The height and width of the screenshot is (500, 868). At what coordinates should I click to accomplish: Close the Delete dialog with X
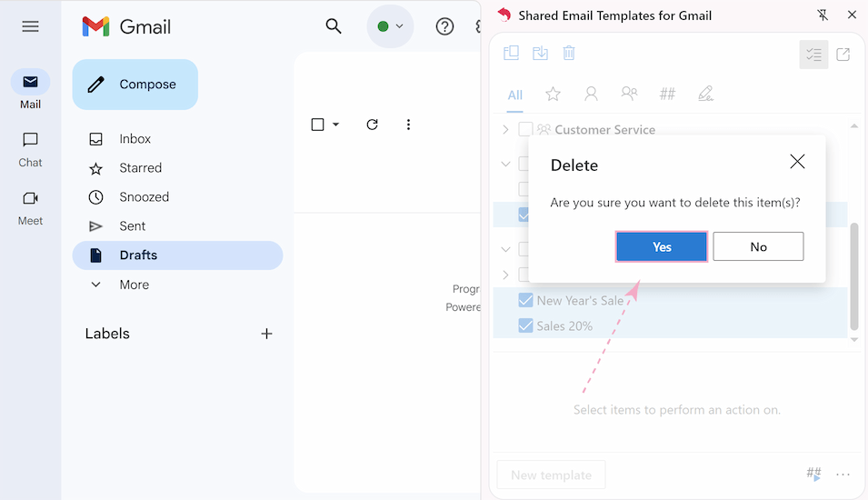point(797,162)
